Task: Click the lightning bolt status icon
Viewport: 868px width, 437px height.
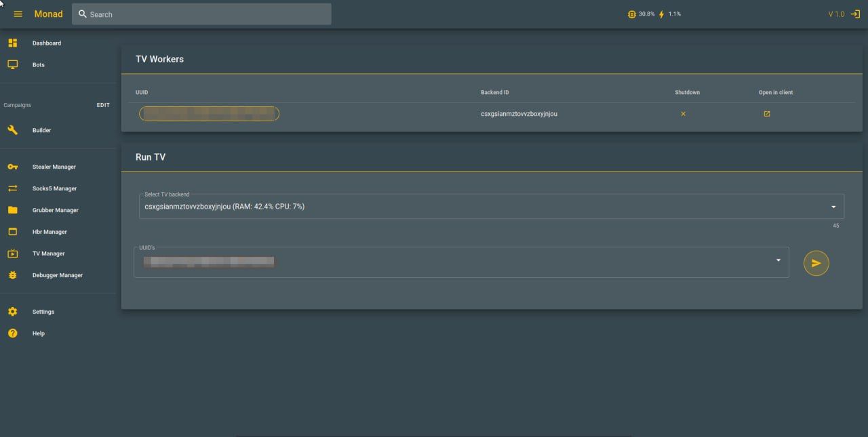Action: pos(662,14)
